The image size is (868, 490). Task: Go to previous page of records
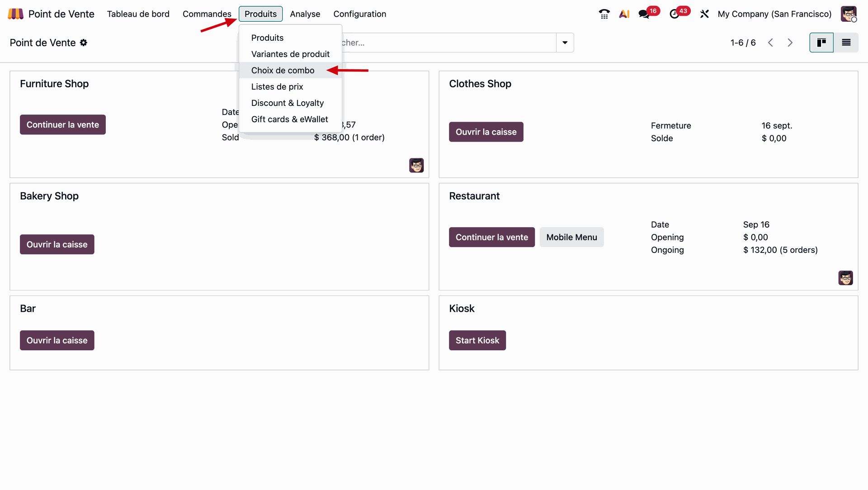click(x=771, y=43)
